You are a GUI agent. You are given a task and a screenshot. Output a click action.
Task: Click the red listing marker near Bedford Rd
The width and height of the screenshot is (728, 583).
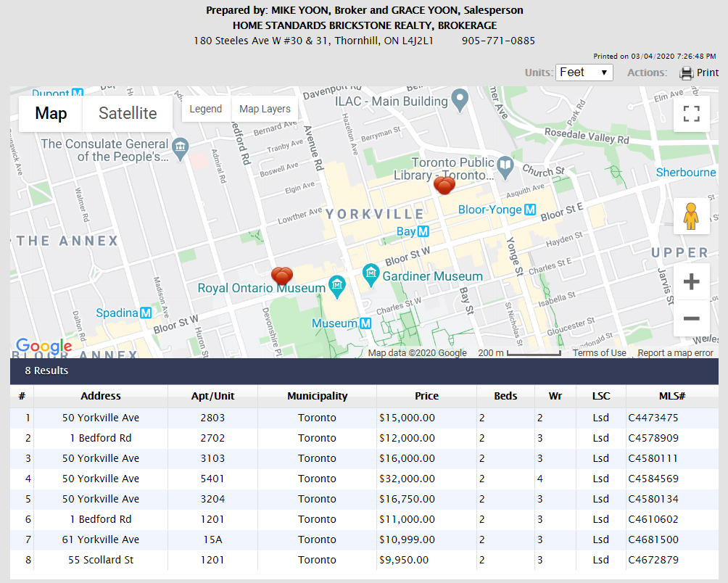pyautogui.click(x=282, y=276)
